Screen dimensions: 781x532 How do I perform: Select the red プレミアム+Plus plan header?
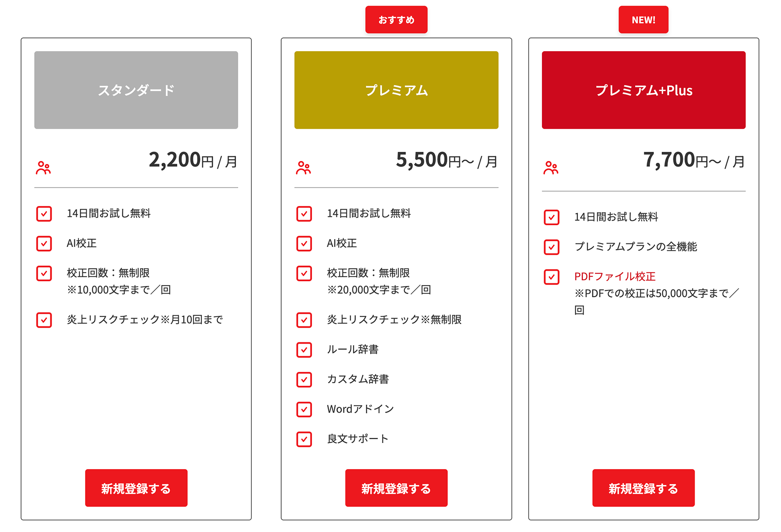(643, 90)
